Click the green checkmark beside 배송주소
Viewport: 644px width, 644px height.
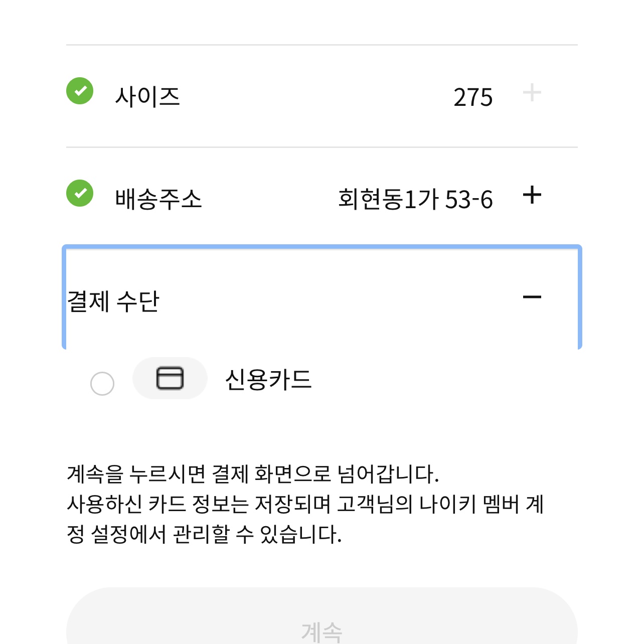pyautogui.click(x=80, y=193)
